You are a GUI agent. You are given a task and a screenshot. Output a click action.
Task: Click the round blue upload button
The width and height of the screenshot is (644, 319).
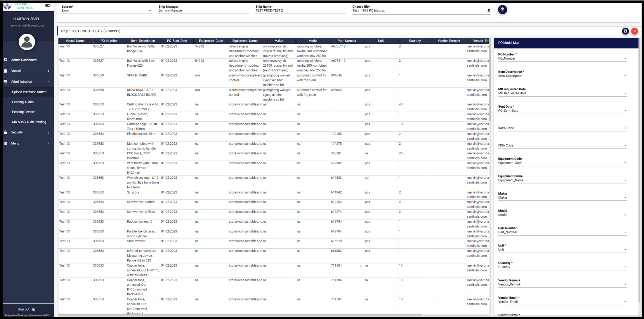502,10
